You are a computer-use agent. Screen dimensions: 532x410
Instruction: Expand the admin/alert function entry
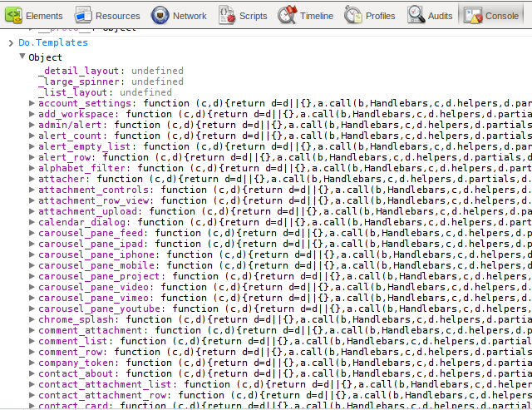pyautogui.click(x=32, y=125)
